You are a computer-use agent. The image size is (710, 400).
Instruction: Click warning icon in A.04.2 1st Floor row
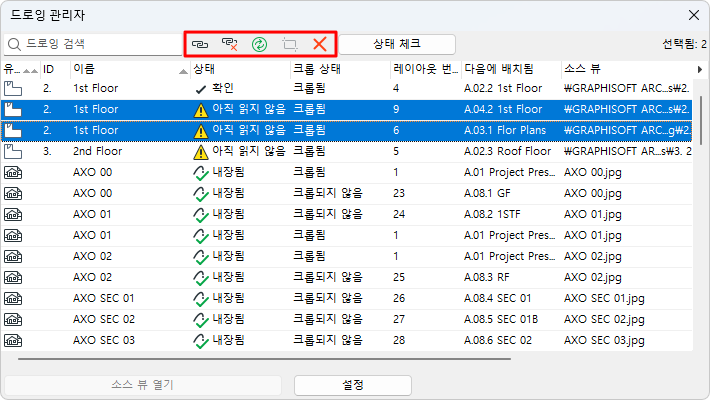pos(201,110)
